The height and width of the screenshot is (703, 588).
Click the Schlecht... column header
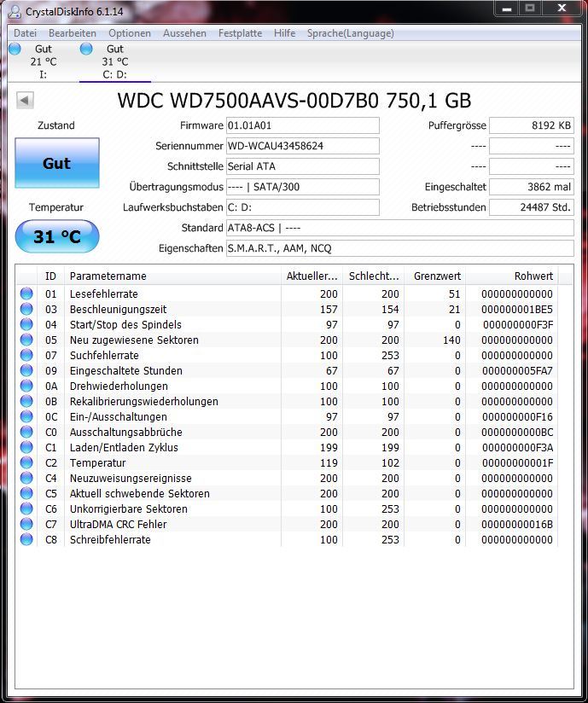tap(374, 276)
